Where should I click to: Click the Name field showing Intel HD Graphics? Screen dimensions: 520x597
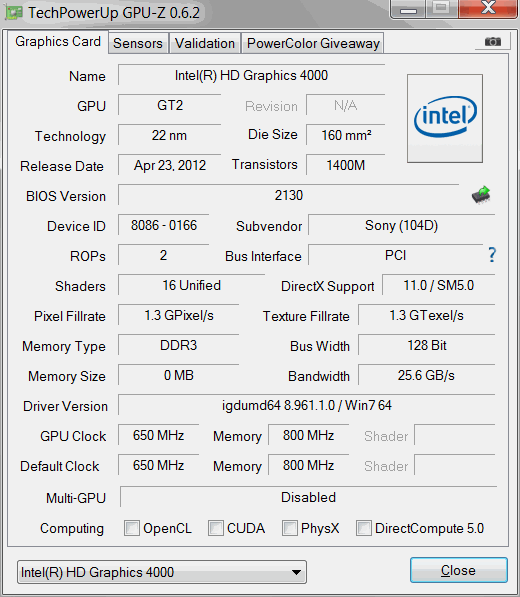(x=251, y=75)
